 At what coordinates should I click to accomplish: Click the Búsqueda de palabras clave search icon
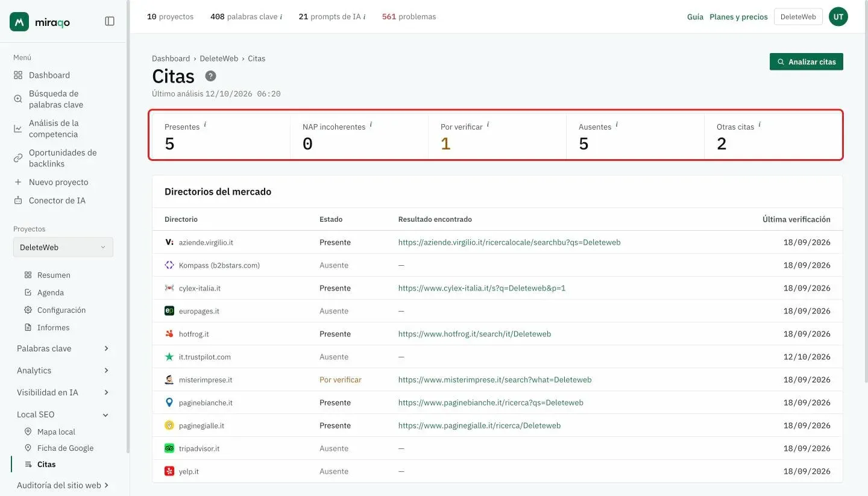pyautogui.click(x=18, y=99)
